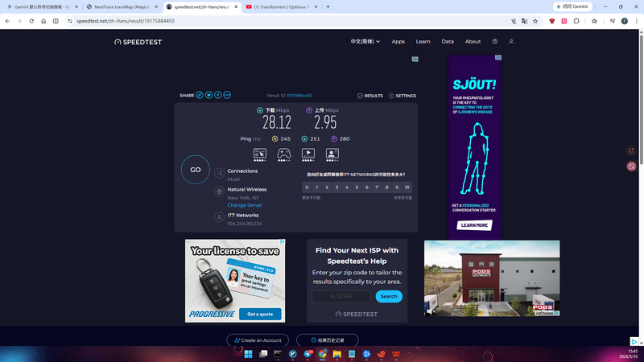Open Speedtest SETTINGS
Image resolution: width=644 pixels, height=362 pixels.
tap(402, 96)
